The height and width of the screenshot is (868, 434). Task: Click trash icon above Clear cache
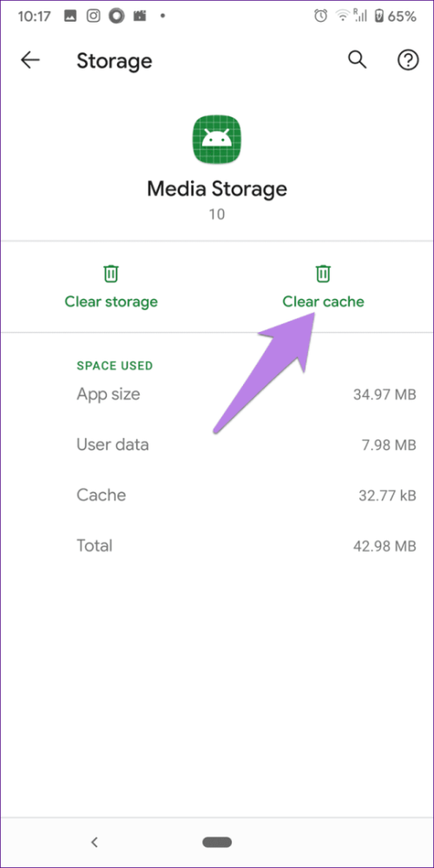pos(323,274)
